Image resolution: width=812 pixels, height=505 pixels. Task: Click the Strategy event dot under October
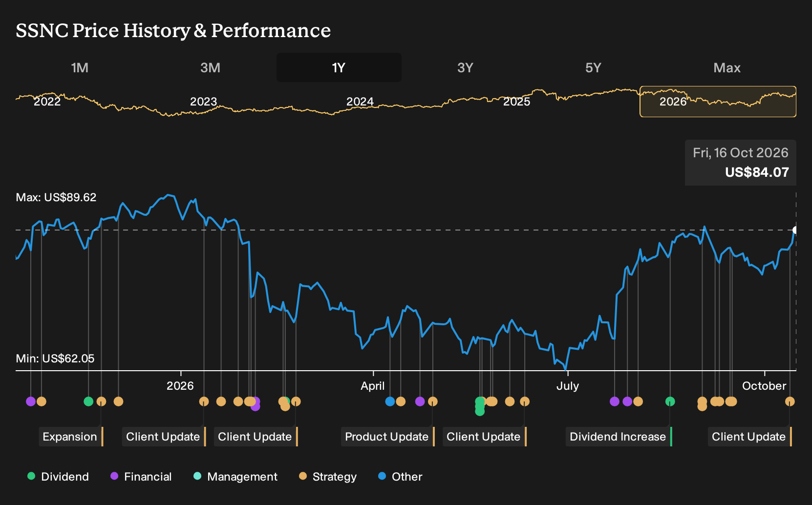[x=790, y=401]
